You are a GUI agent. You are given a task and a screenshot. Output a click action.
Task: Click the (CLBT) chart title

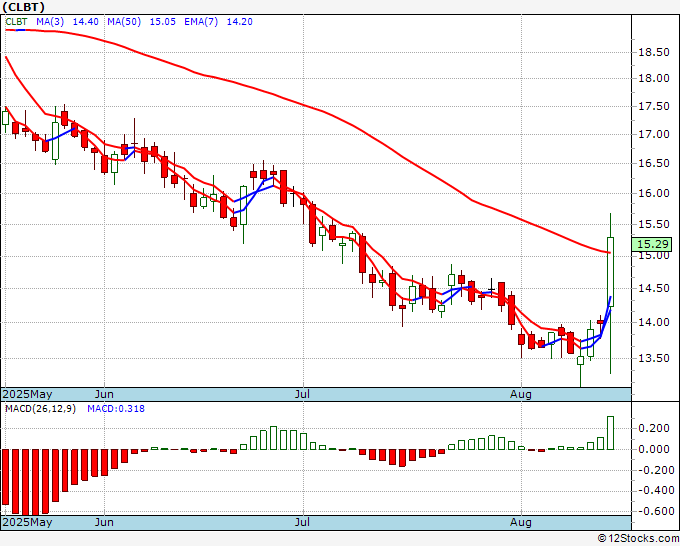[24, 7]
